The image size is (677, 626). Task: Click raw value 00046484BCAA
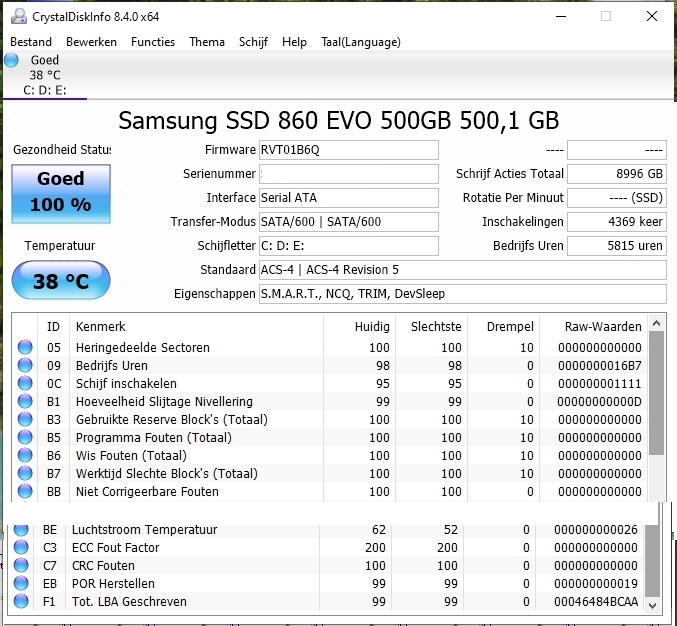click(596, 602)
